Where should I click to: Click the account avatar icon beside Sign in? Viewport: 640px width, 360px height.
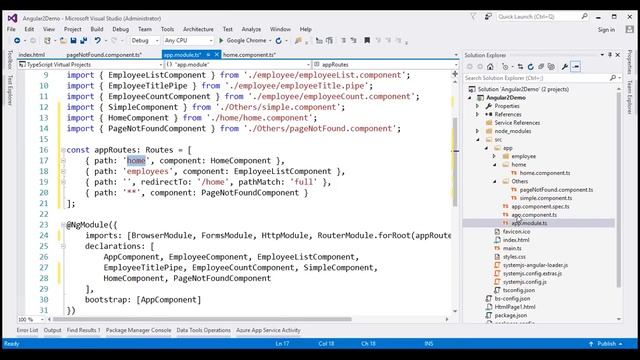click(629, 29)
